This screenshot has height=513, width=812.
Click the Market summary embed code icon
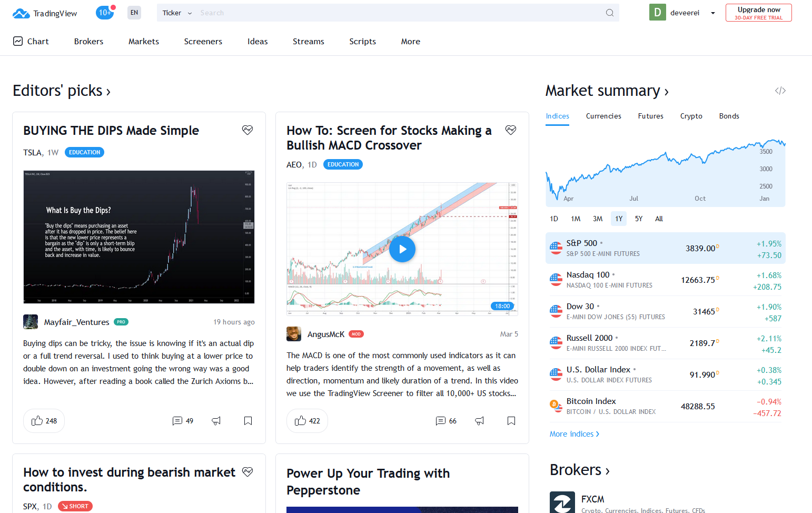pos(780,91)
